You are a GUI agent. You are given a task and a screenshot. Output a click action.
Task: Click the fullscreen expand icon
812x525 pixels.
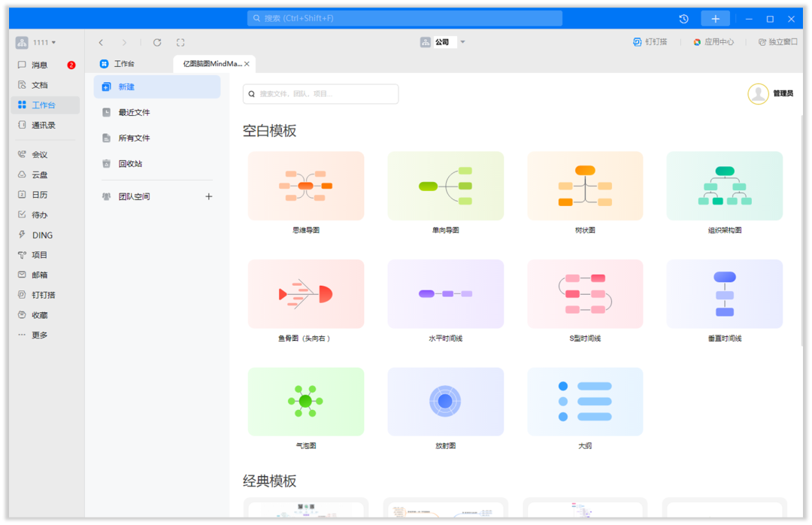tap(180, 43)
